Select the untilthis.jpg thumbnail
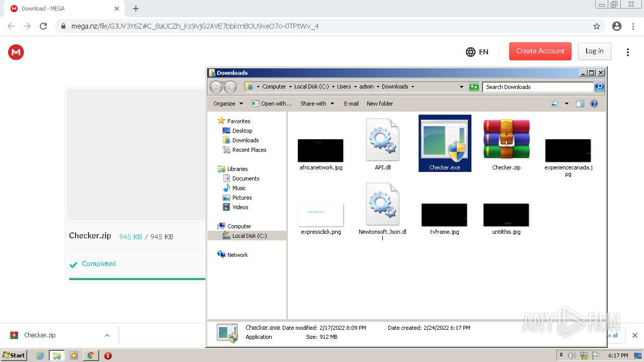The height and width of the screenshot is (362, 644). (x=506, y=215)
